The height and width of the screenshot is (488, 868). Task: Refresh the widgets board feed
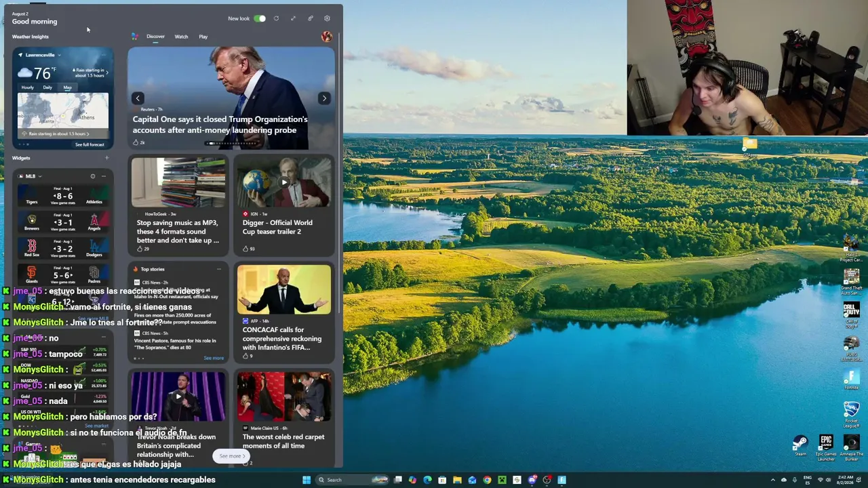[276, 18]
